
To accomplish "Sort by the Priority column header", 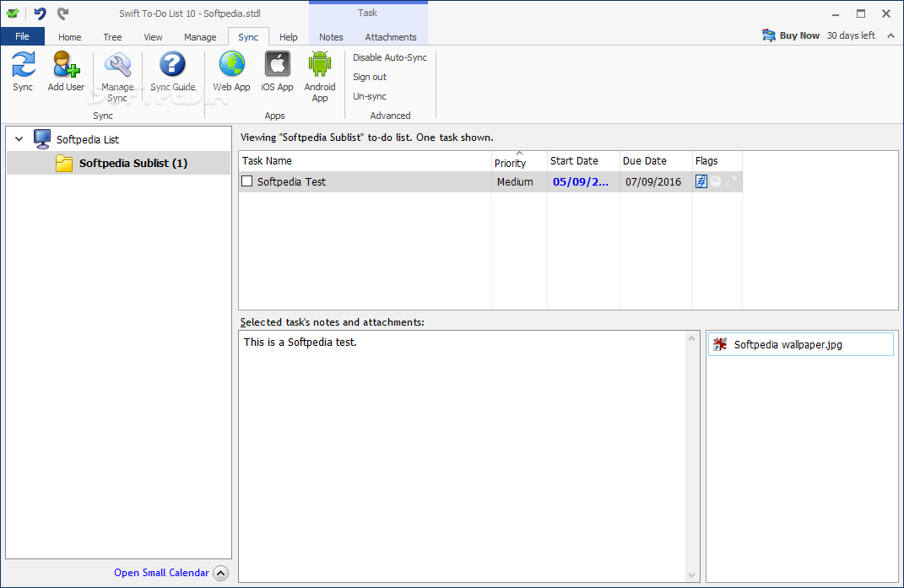I will click(519, 161).
